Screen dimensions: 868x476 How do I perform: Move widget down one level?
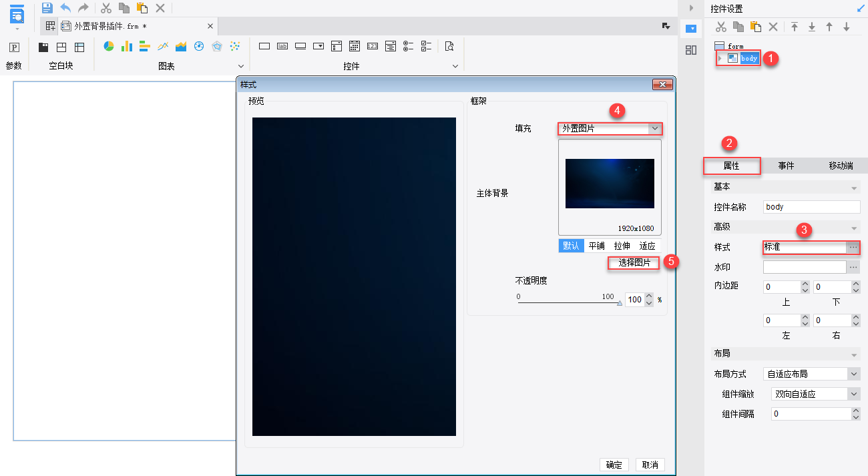coord(847,27)
